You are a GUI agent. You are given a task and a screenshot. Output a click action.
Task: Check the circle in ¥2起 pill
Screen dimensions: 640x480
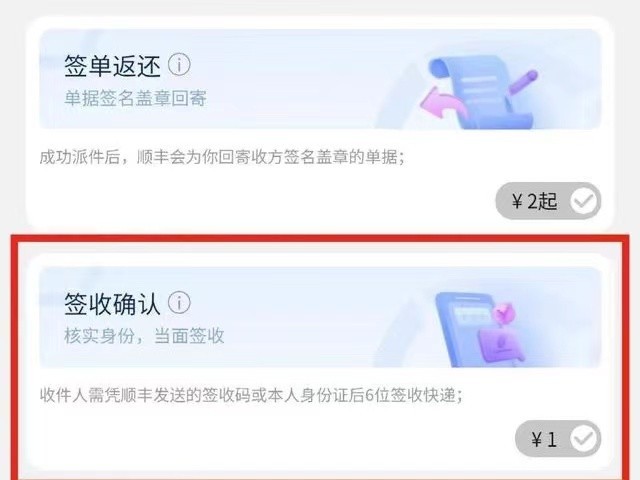click(x=584, y=201)
